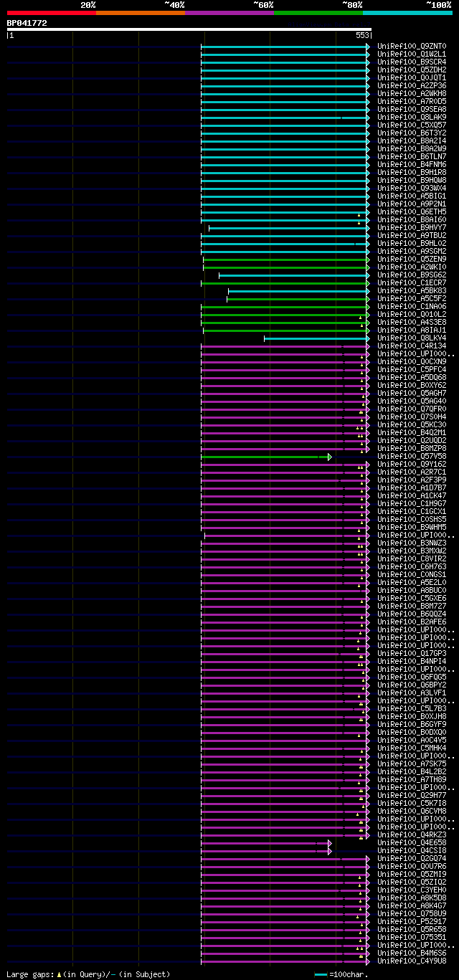This screenshot has height=980, width=459.
Task: Select the UniRef100_Q8LKV4 label
Action: [412, 338]
